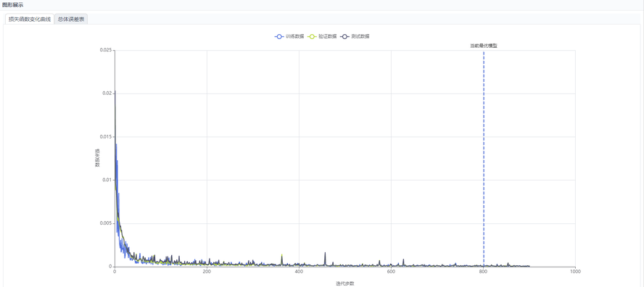The width and height of the screenshot is (644, 287).
Task: Toggle the 训练数据 series via its legend label
Action: pyautogui.click(x=294, y=36)
